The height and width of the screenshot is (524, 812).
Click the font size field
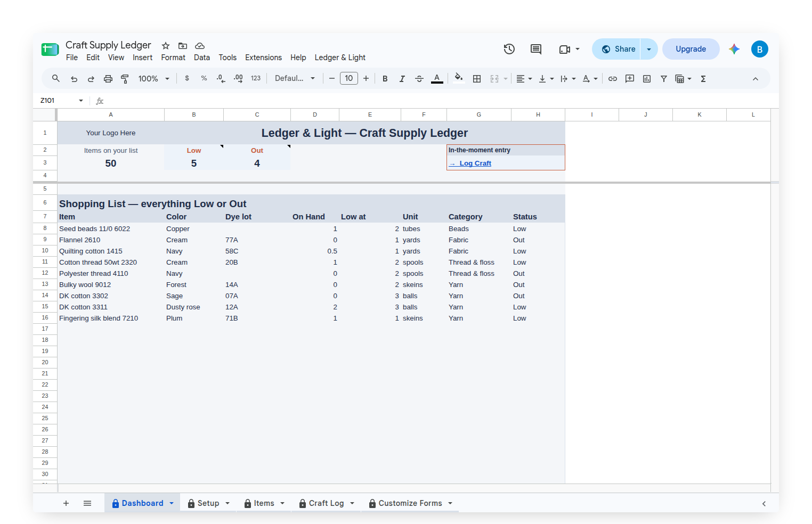[x=349, y=78]
